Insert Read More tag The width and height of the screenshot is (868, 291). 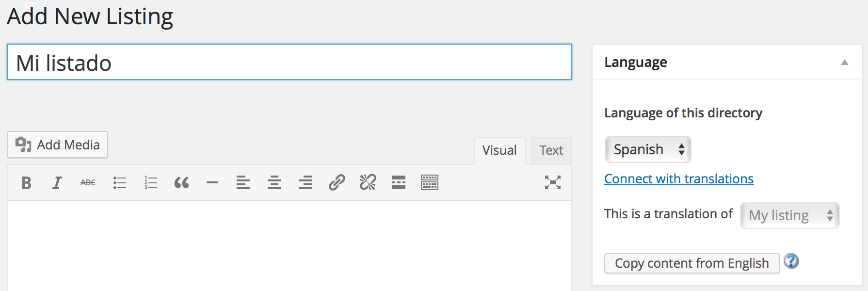tap(399, 183)
